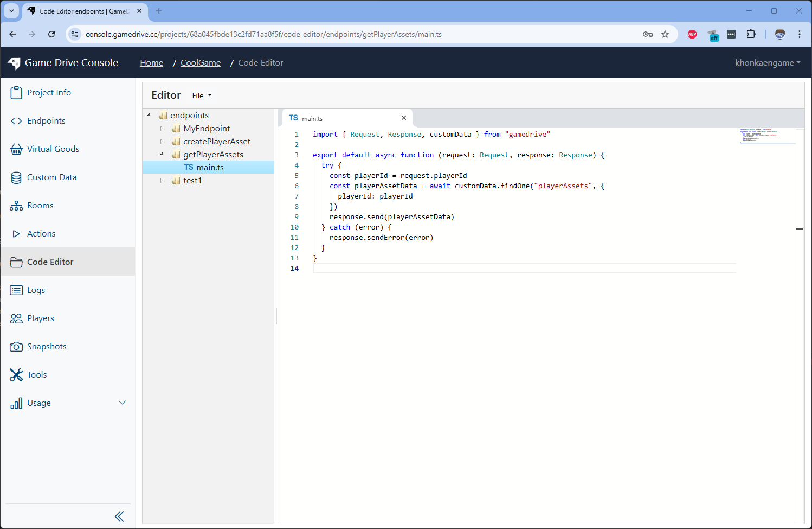Open the File dropdown menu
This screenshot has height=529, width=812.
(202, 95)
